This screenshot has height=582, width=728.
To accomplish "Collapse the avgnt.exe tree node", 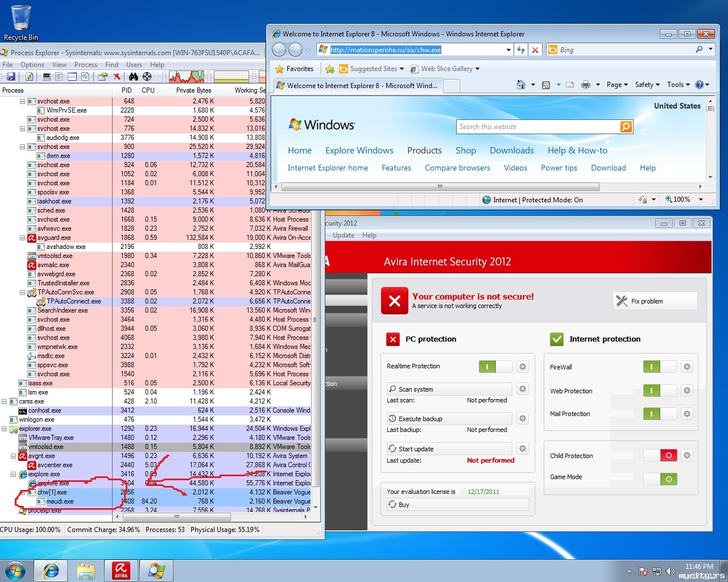I will click(14, 456).
